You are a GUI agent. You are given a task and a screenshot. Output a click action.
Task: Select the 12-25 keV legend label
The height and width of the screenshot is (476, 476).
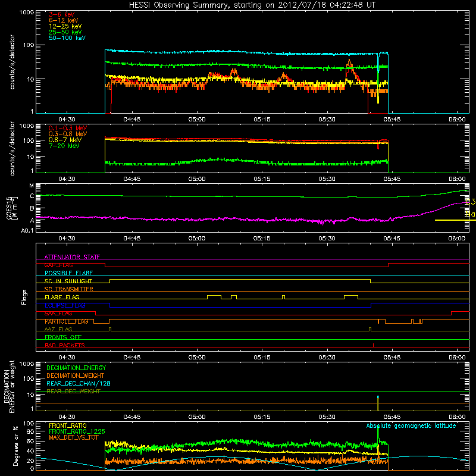[65, 26]
